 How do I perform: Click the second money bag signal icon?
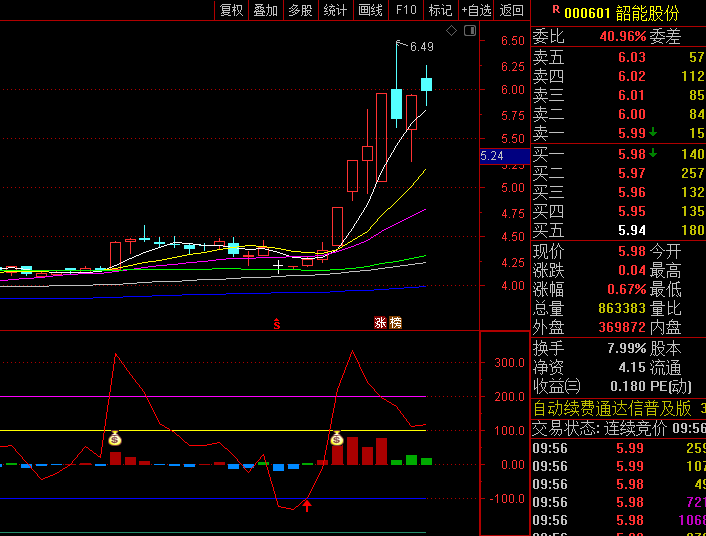click(337, 438)
